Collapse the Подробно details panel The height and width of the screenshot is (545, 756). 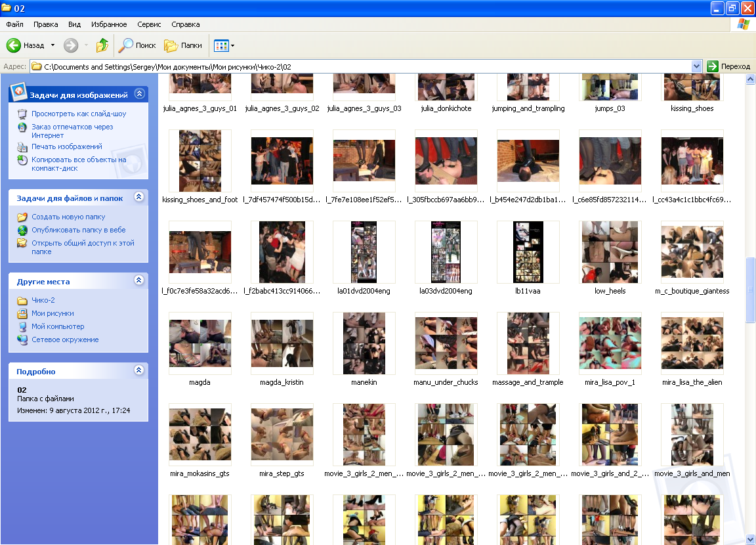[139, 370]
